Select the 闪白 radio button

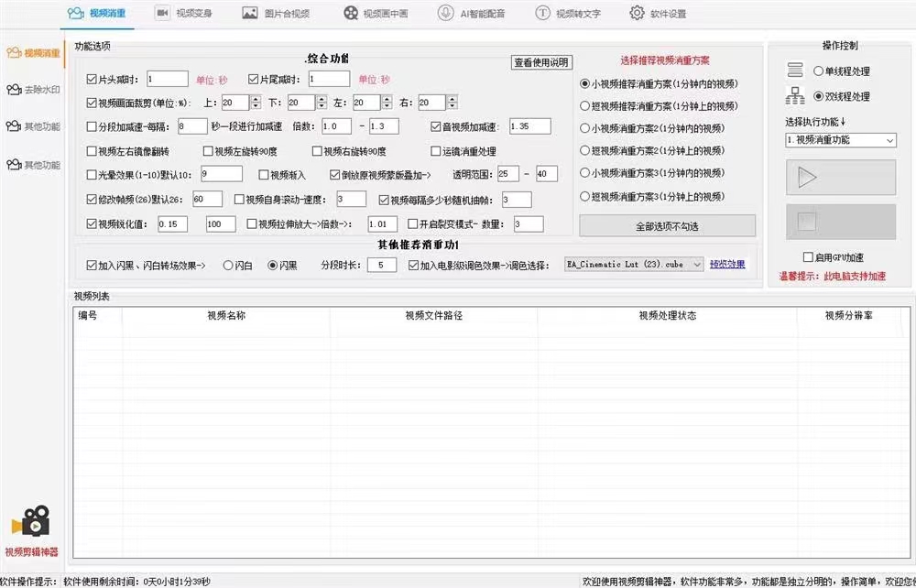[x=227, y=266]
